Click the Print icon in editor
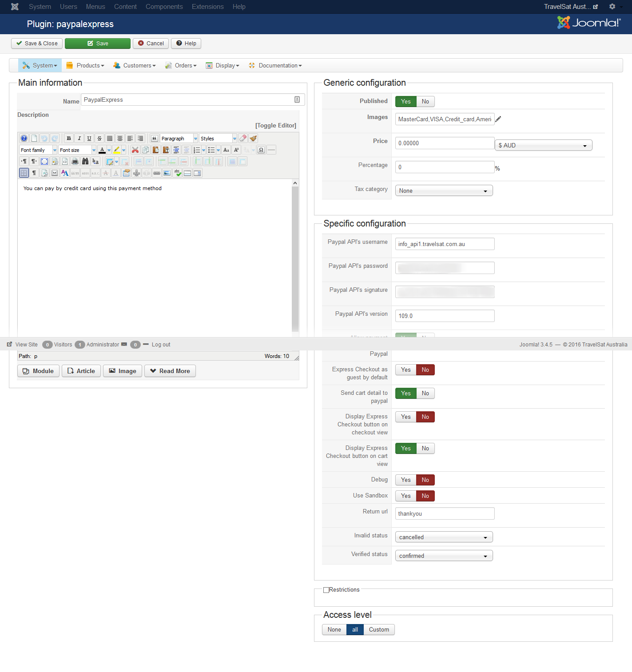Viewport: 632px width, 672px height. pyautogui.click(x=75, y=162)
